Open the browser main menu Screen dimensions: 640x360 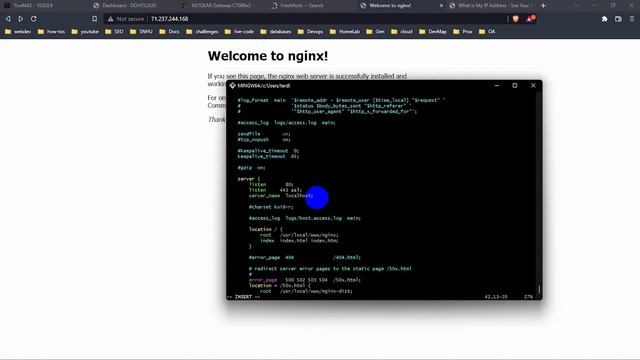click(x=632, y=19)
